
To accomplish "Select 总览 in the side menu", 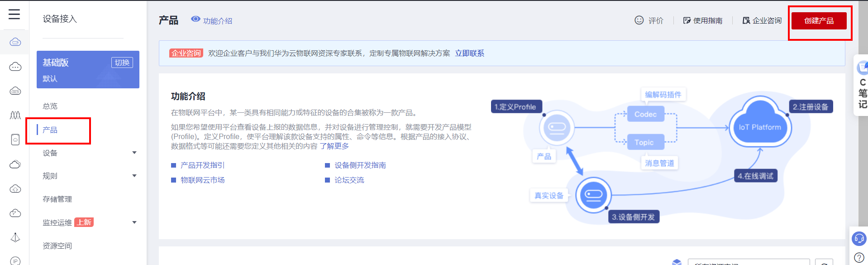I will click(50, 106).
